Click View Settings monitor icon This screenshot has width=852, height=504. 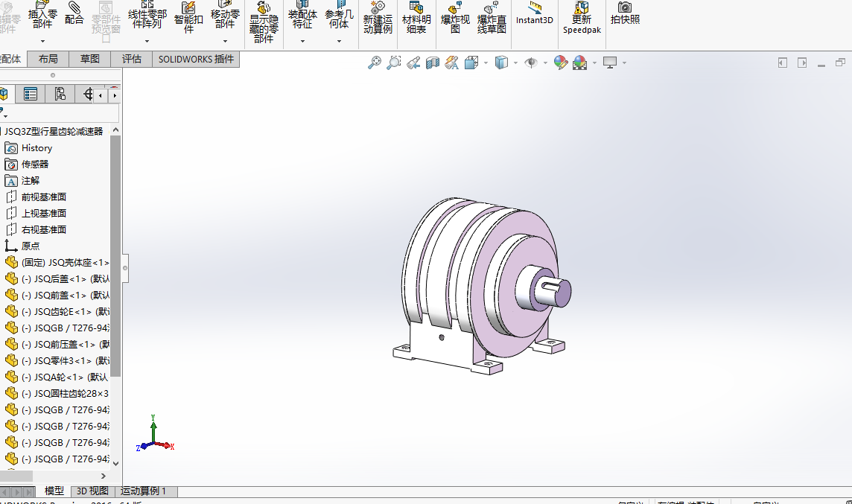point(610,63)
